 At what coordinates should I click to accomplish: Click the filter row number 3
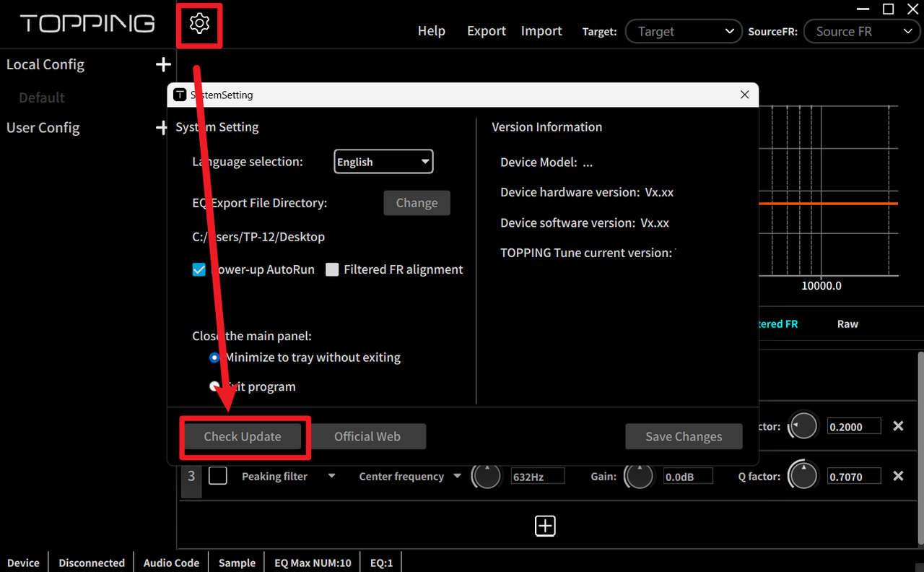[191, 476]
